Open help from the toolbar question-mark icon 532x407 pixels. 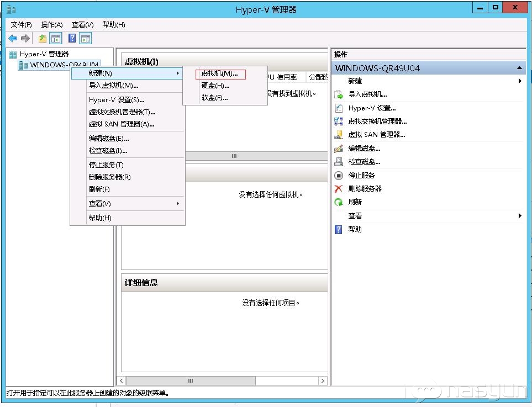click(72, 38)
